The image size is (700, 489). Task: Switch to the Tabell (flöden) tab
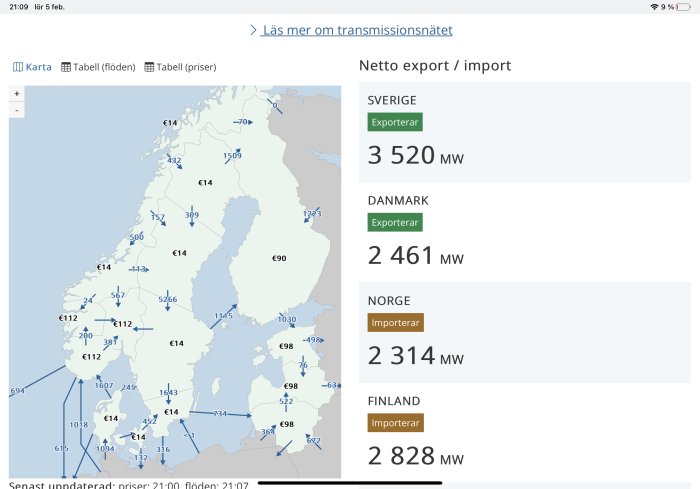(x=98, y=67)
